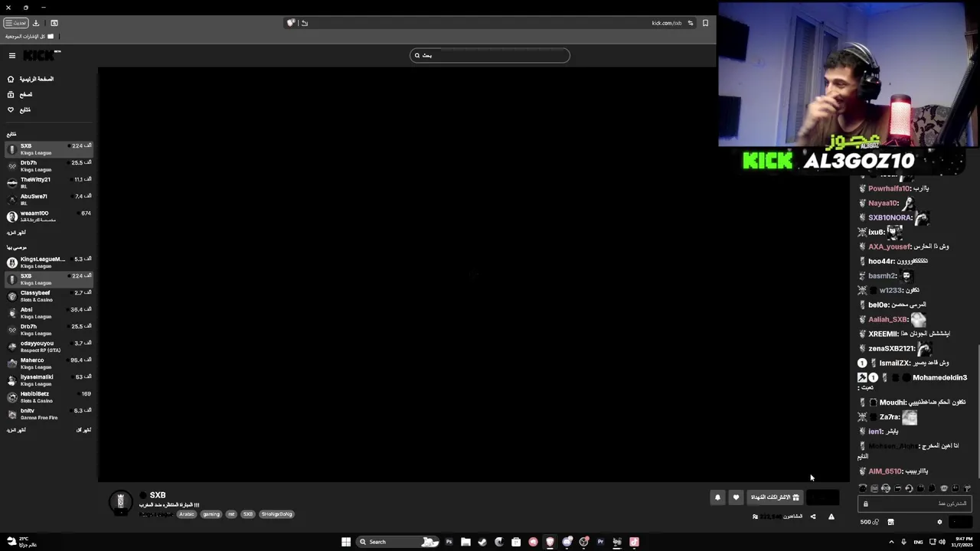The width and height of the screenshot is (980, 551).
Task: Open ilyaselmaliki recommended channel
Action: coord(49,380)
